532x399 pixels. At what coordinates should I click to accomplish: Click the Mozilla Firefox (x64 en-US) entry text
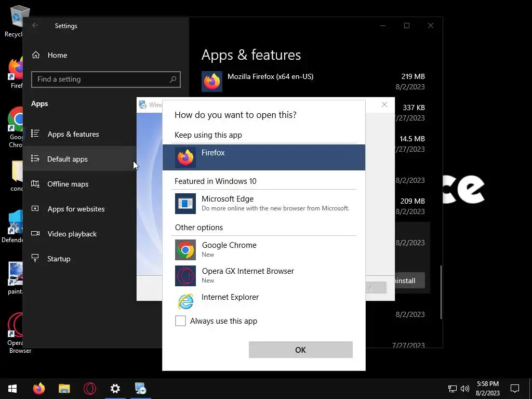pos(270,77)
